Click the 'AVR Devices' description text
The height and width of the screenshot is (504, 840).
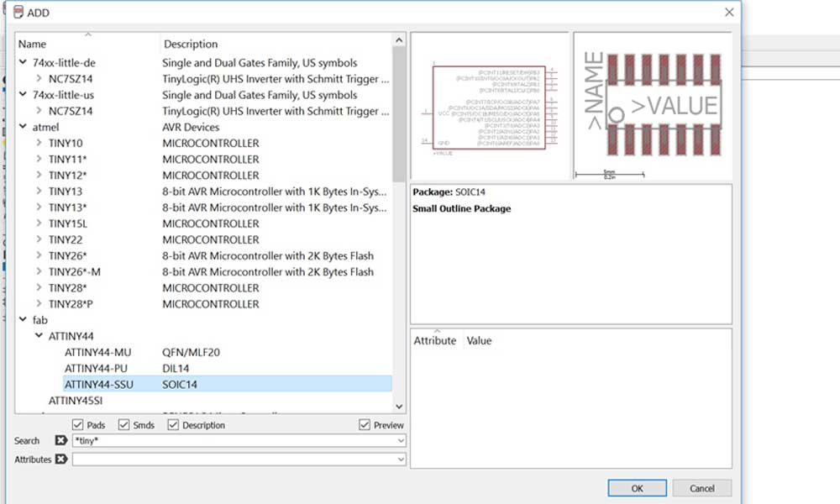pyautogui.click(x=191, y=127)
